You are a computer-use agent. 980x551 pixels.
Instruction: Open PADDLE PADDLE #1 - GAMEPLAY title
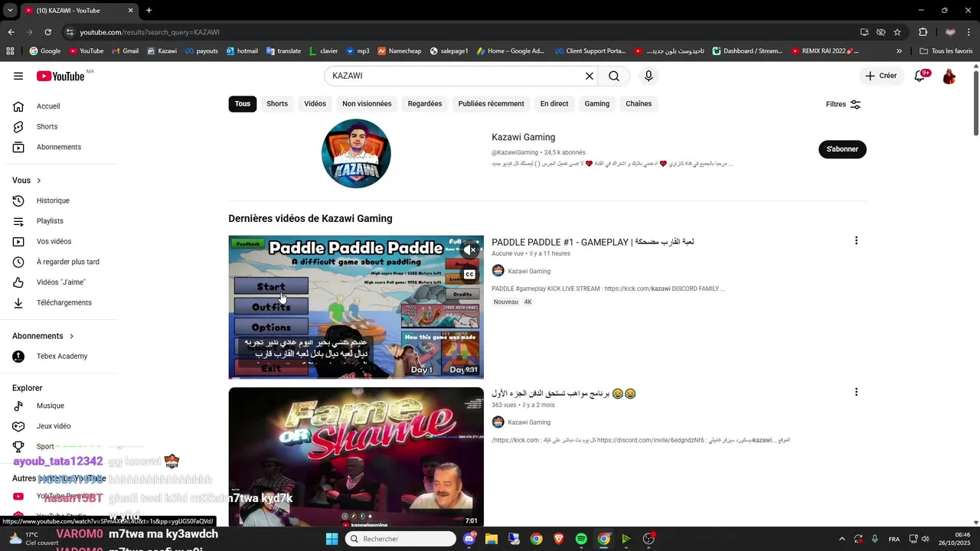pyautogui.click(x=593, y=242)
